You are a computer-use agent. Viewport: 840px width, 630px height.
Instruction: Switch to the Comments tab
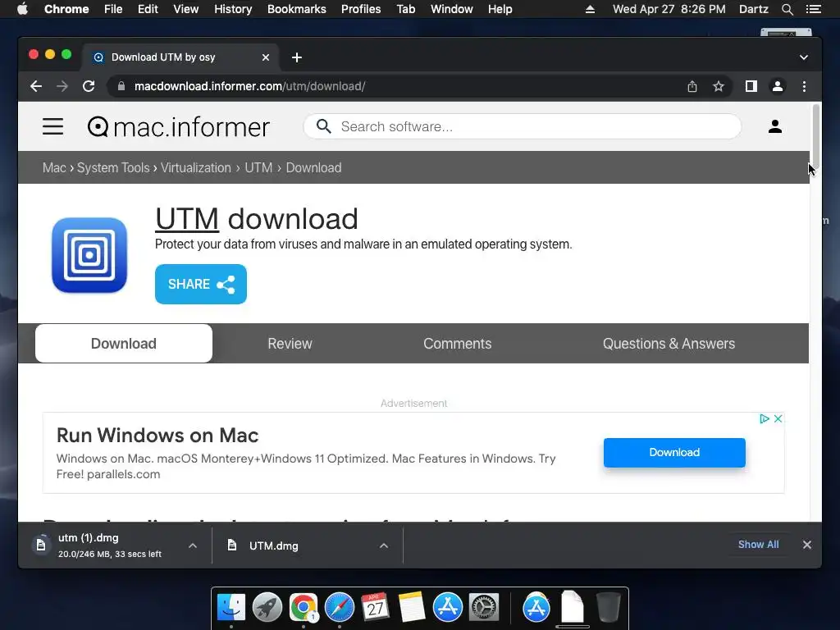point(457,344)
